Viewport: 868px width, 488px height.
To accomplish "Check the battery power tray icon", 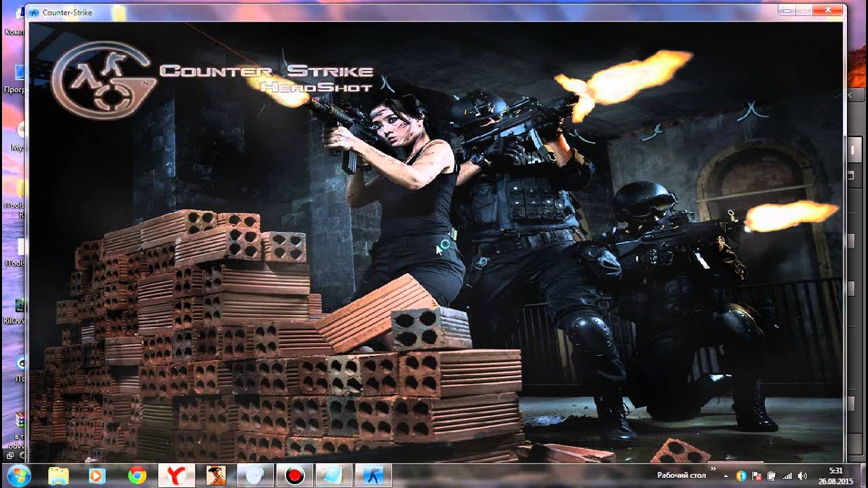I will tap(772, 476).
